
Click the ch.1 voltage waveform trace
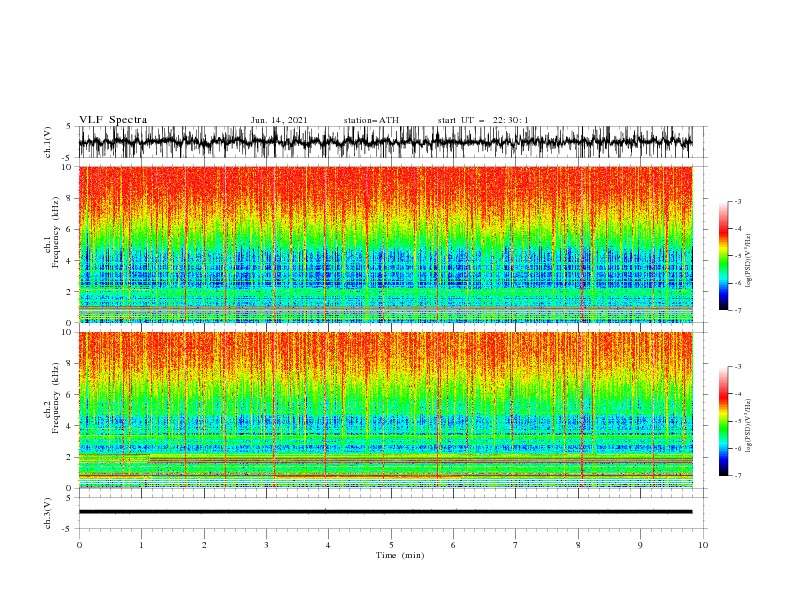point(385,142)
